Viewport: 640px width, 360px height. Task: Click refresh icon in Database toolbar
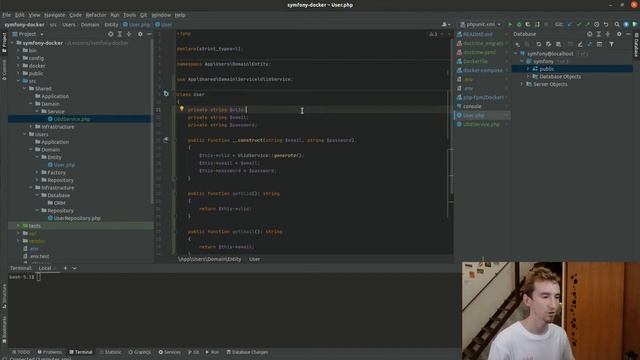(x=538, y=44)
